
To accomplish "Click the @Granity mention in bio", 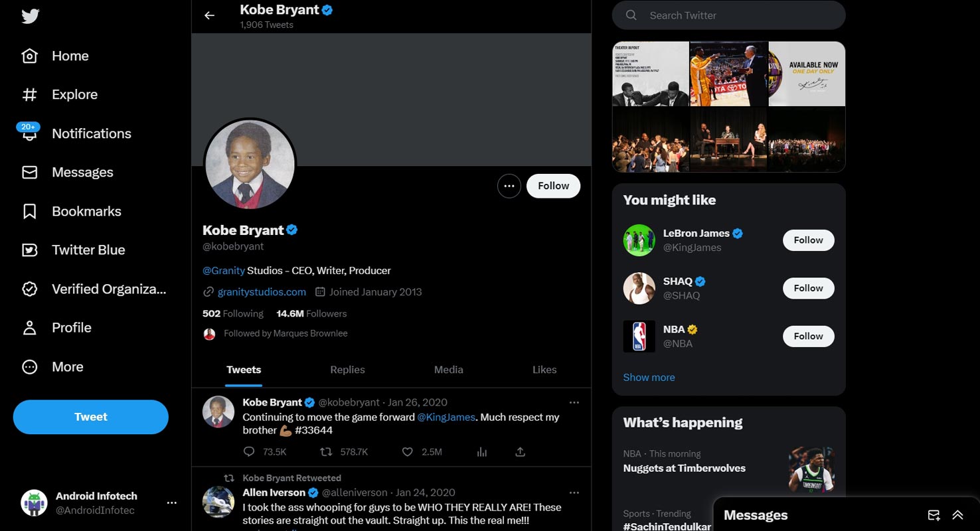I will click(x=224, y=271).
